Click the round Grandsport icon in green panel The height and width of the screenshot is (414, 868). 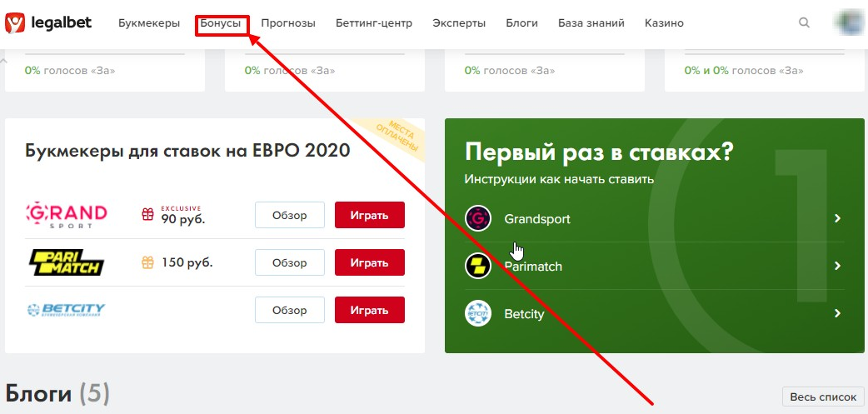tap(478, 218)
